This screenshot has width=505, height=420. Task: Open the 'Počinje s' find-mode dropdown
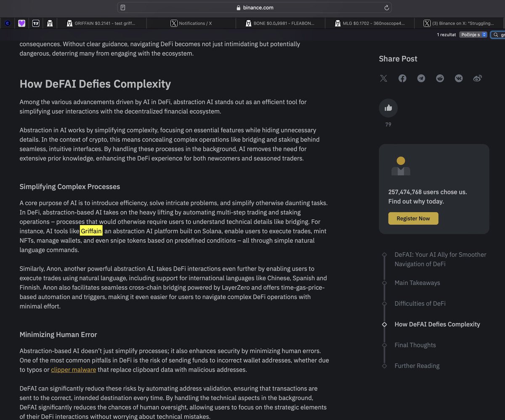click(473, 35)
